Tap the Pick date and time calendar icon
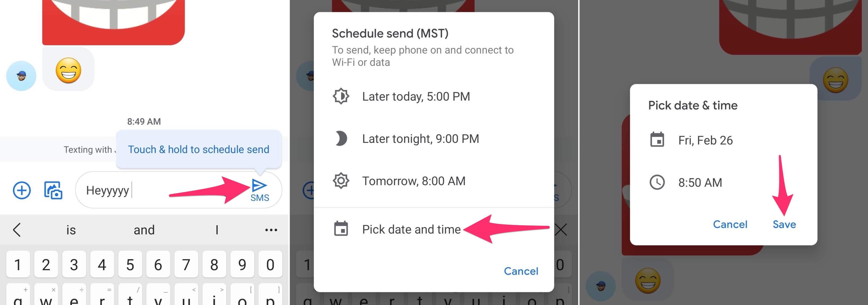The height and width of the screenshot is (305, 868). [x=341, y=228]
